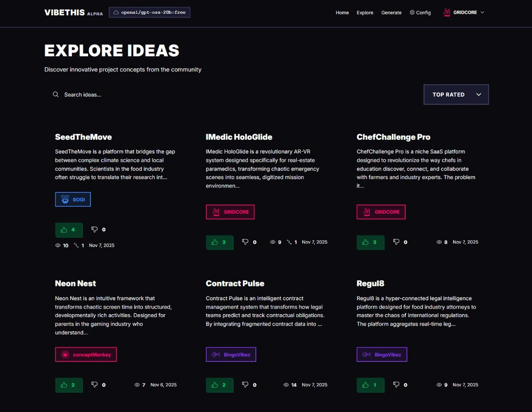Screen dimensions: 532x412
Task: Click the Config gear icon
Action: [412, 12]
